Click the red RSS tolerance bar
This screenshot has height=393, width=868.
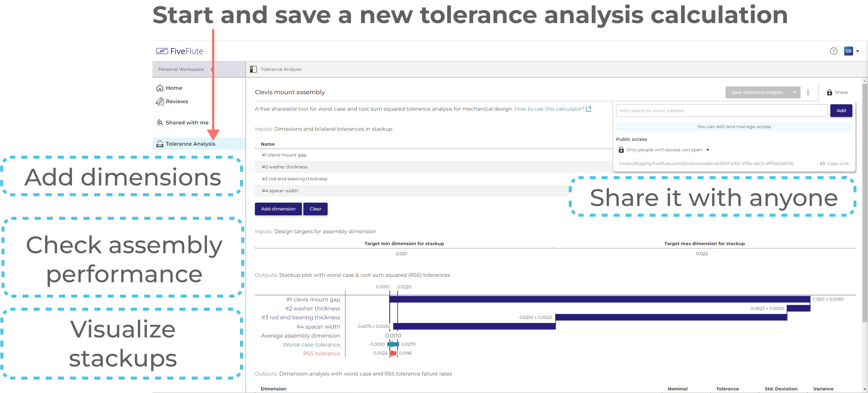(393, 353)
